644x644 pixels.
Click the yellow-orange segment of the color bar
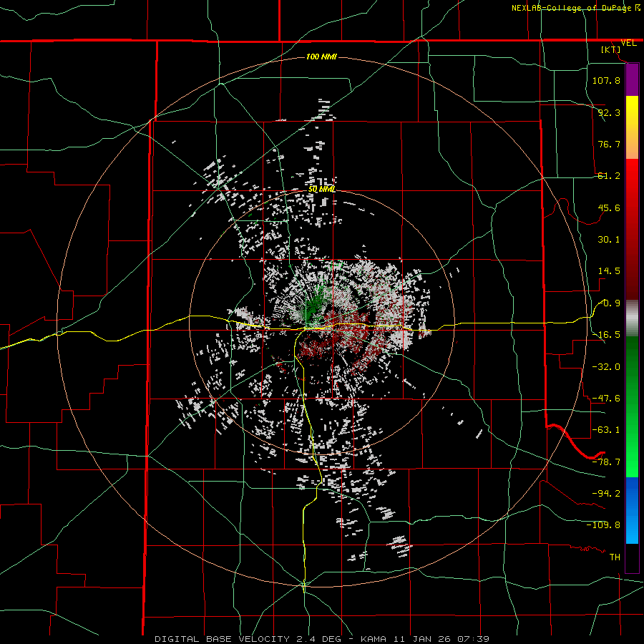[x=632, y=127]
